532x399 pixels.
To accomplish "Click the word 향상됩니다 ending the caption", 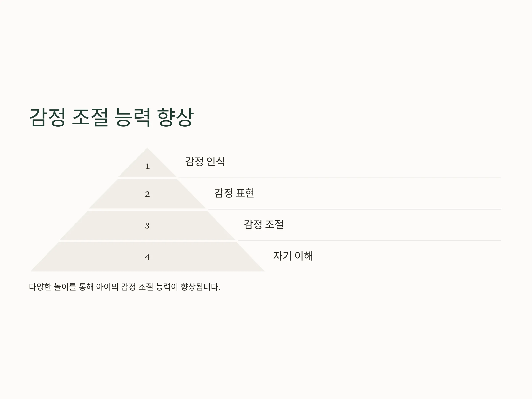I will (200, 287).
